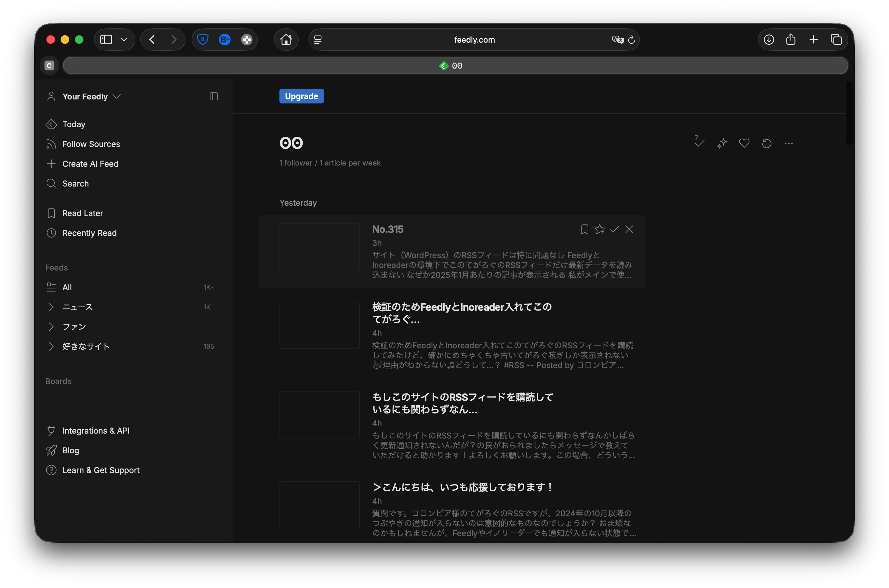
Task: Click the blue Upgrade button
Action: pos(301,96)
